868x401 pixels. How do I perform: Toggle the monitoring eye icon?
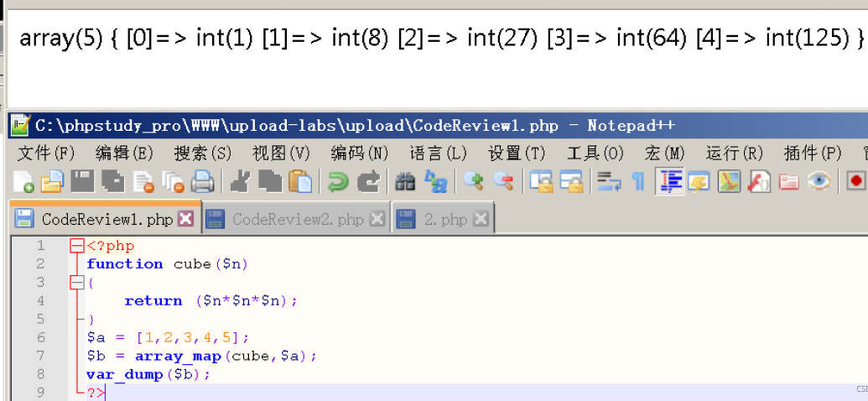point(819,181)
